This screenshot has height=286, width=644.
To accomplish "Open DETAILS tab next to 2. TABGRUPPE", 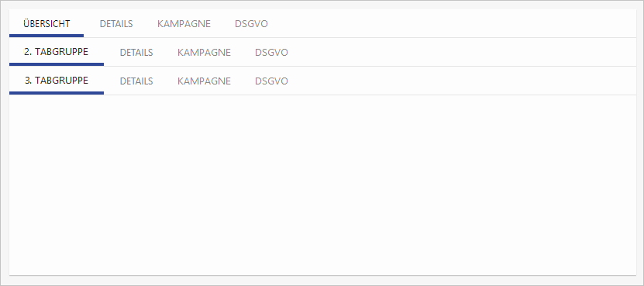I will tap(136, 53).
